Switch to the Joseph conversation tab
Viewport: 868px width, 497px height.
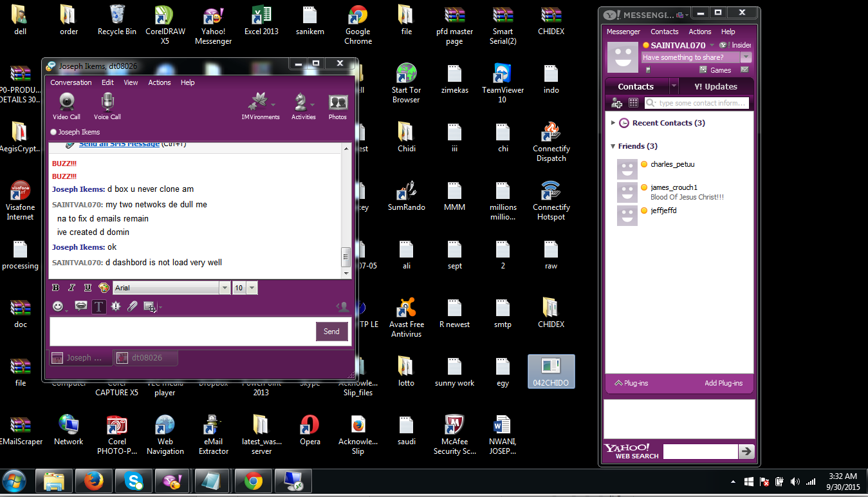coord(80,358)
